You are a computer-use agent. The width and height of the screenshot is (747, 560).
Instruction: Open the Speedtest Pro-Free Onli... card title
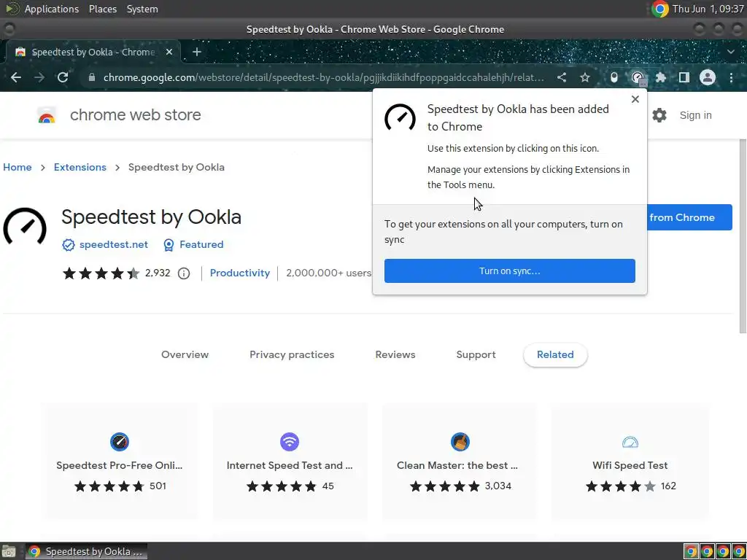pos(120,466)
